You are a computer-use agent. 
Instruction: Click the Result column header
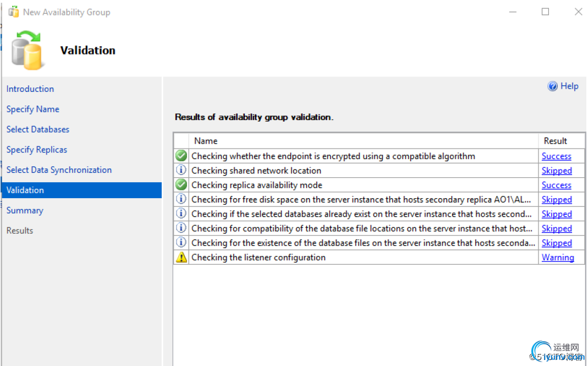(555, 141)
